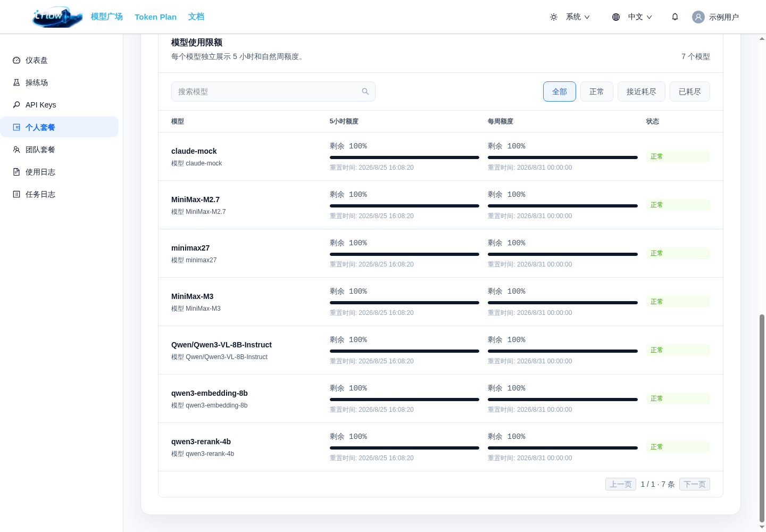Image resolution: width=766 pixels, height=532 pixels.
Task: Click the qwen3-embedding-8b model name
Action: (x=210, y=393)
